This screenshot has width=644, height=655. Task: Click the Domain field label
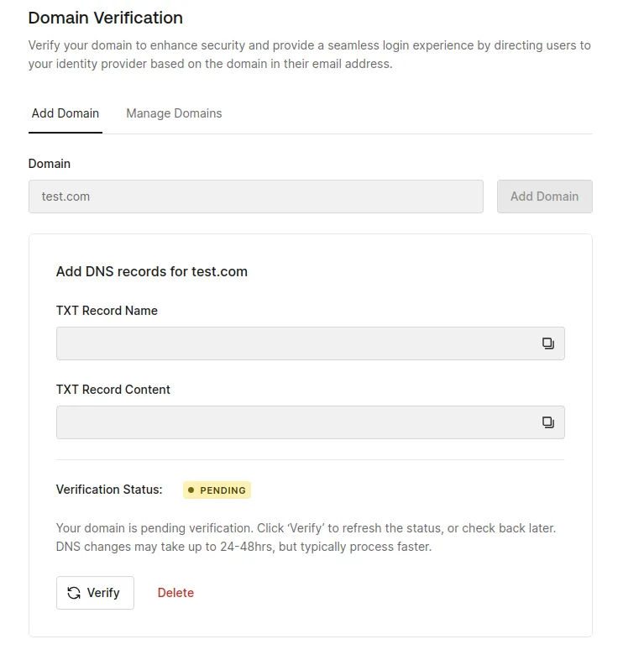pos(50,164)
